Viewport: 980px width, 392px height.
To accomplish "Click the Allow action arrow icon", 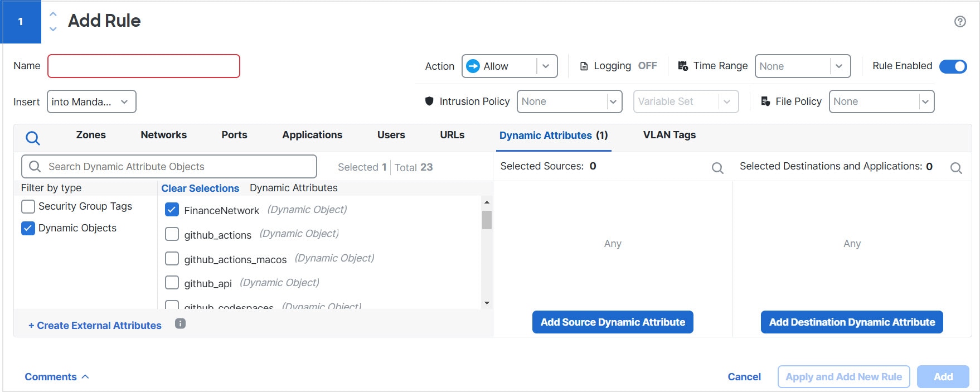I will click(473, 66).
